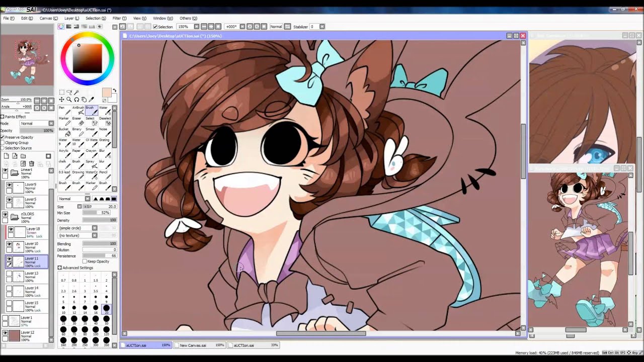The image size is (644, 362).
Task: Select the Acrylic brush tool
Action: coord(63,153)
